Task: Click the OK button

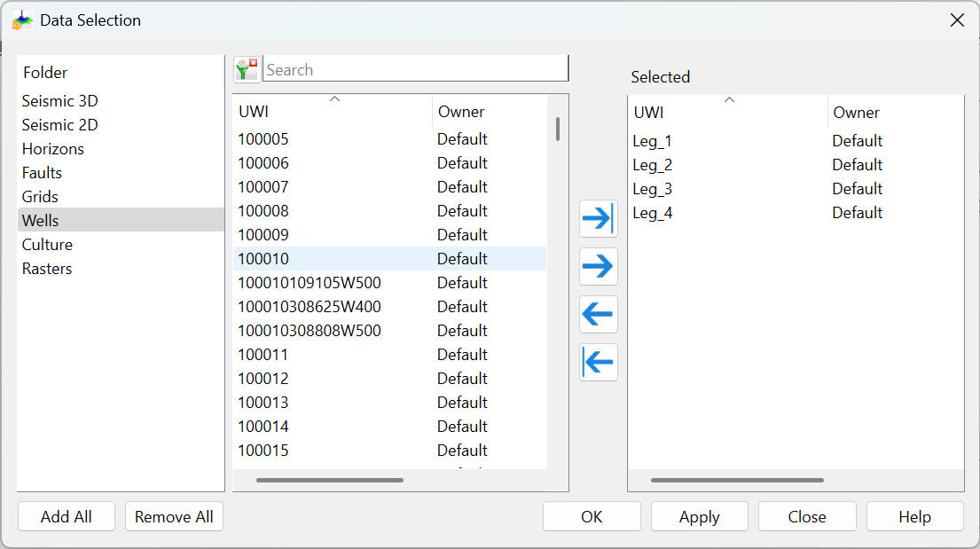Action: coord(592,517)
